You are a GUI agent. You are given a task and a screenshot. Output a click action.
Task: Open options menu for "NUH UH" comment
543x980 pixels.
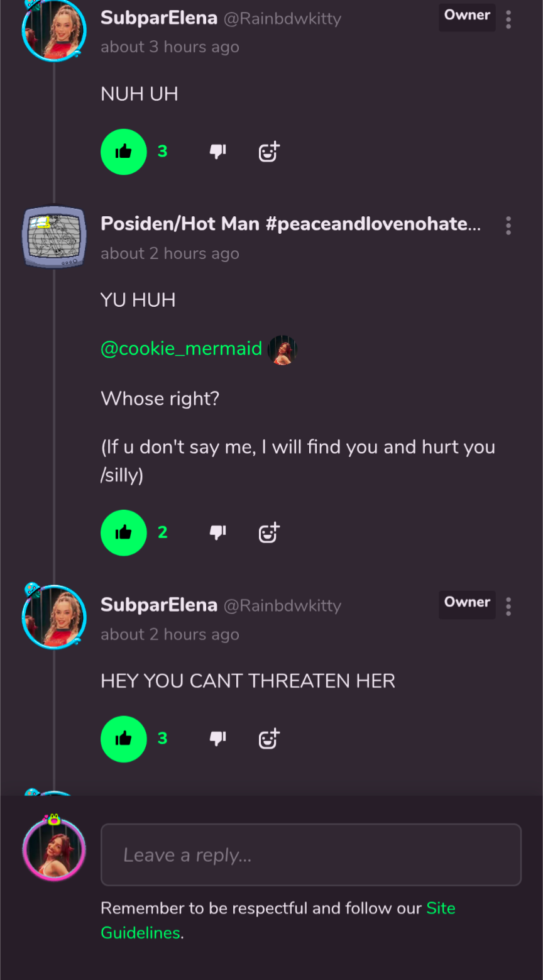click(508, 20)
